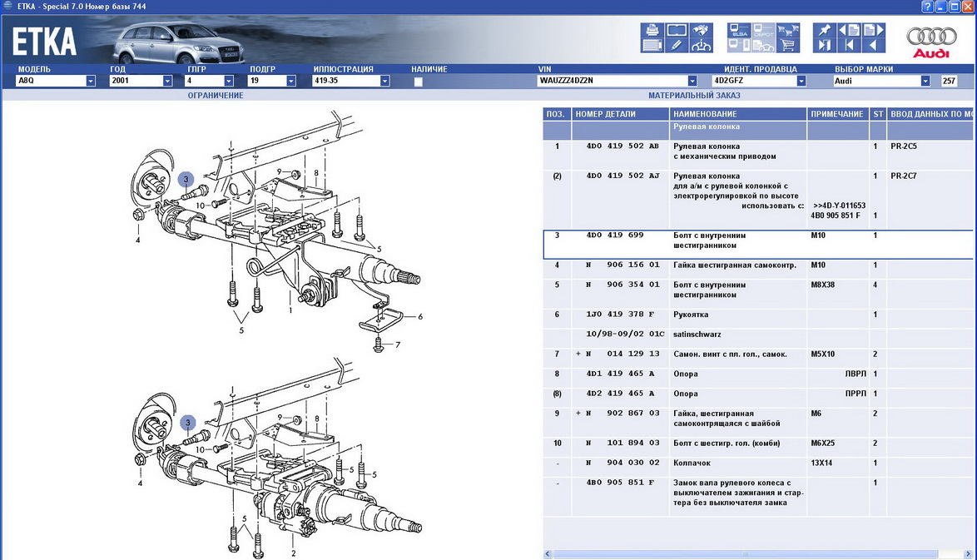Open the ELSA link icon
The width and height of the screenshot is (977, 560).
click(739, 31)
